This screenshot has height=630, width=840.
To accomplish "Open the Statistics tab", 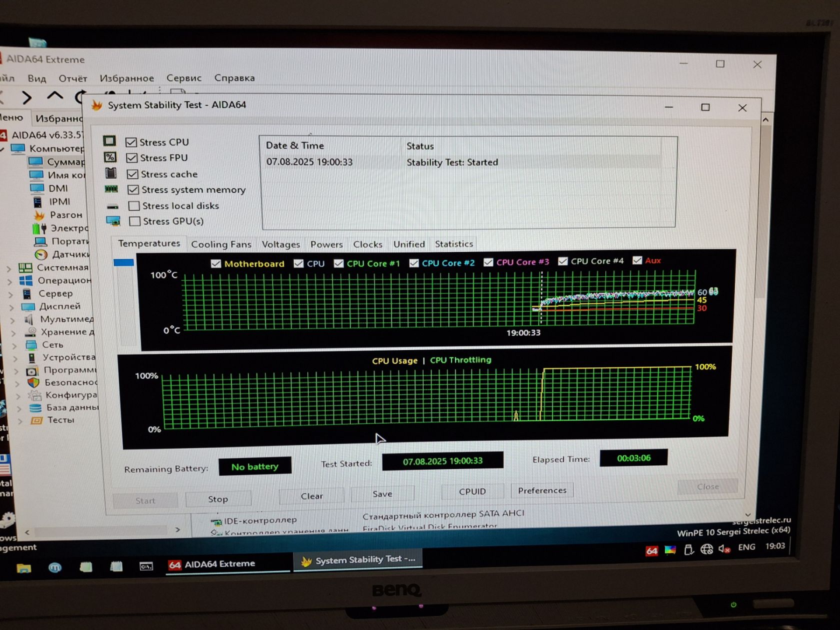I will [x=453, y=243].
